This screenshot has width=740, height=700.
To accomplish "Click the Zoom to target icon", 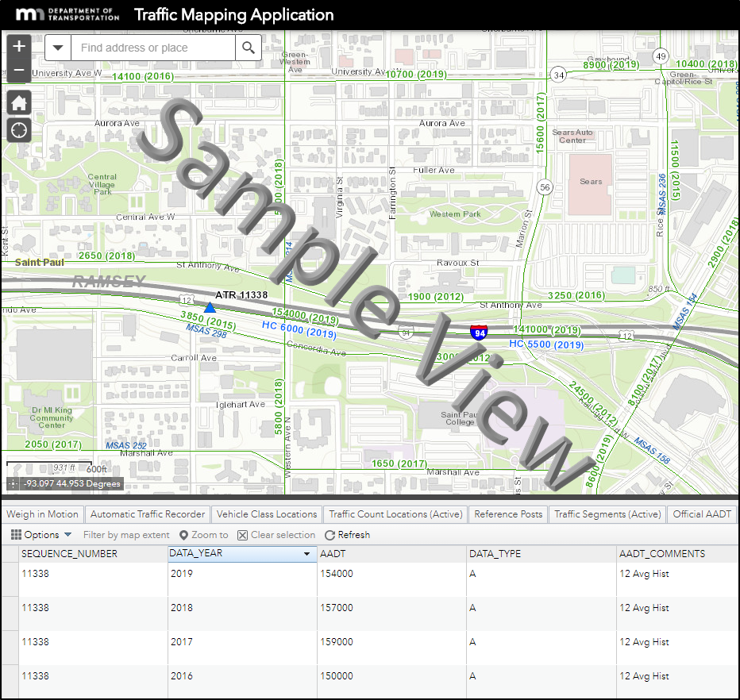I will point(183,534).
